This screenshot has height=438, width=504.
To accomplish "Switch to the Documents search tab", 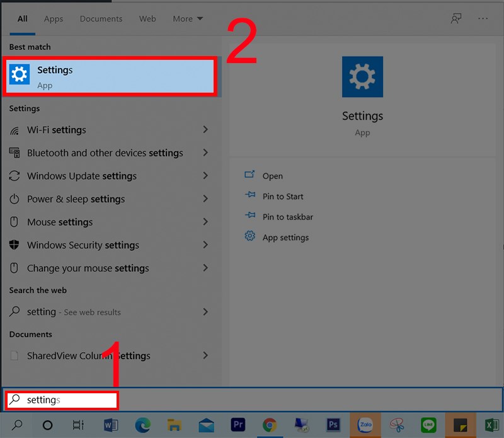I will pyautogui.click(x=100, y=19).
